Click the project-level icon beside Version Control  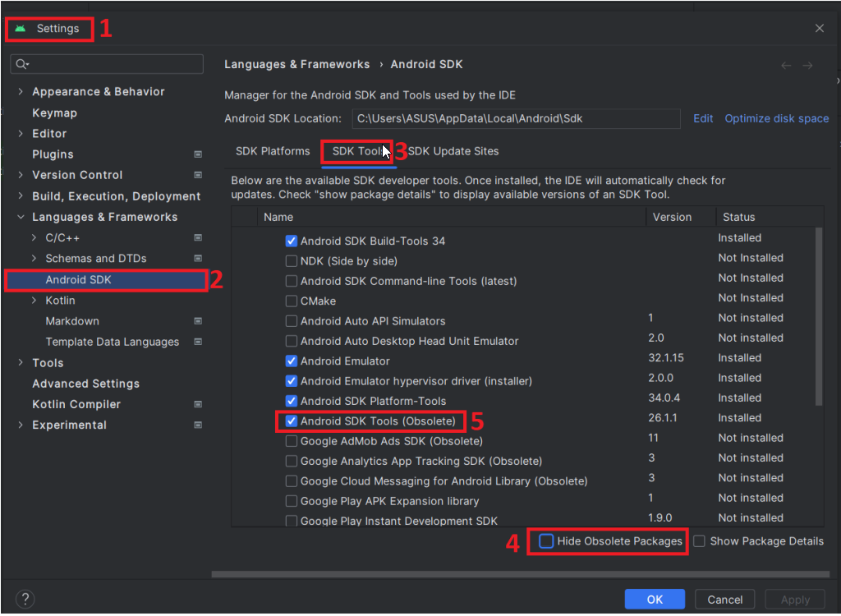pos(198,175)
